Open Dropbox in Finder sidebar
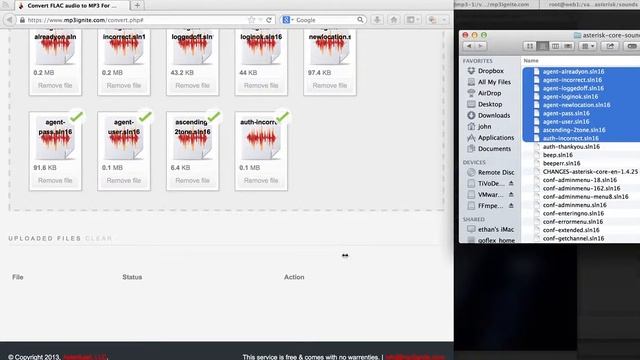Image resolution: width=640 pixels, height=360 pixels. coord(490,71)
